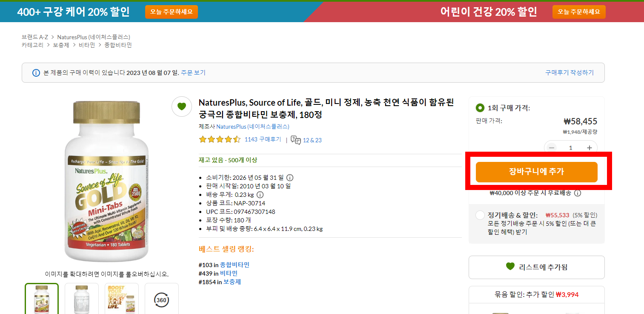The width and height of the screenshot is (644, 314).
Task: Expand the 브랜드 A-Z breadcrumb
Action: (34, 37)
